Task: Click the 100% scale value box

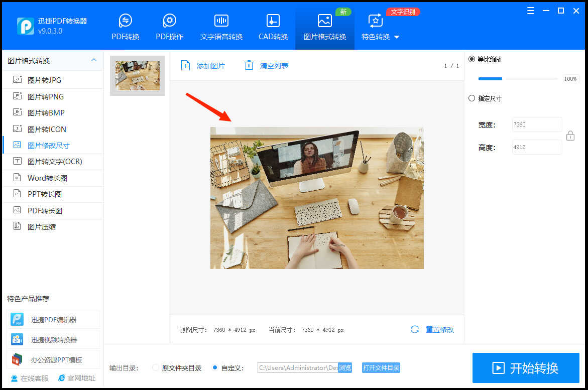Action: [570, 79]
